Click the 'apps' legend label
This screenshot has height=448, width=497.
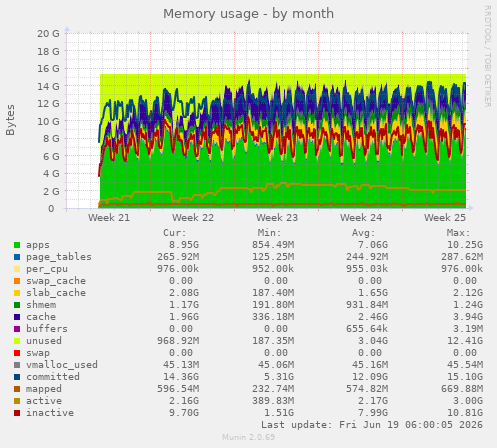coord(38,245)
